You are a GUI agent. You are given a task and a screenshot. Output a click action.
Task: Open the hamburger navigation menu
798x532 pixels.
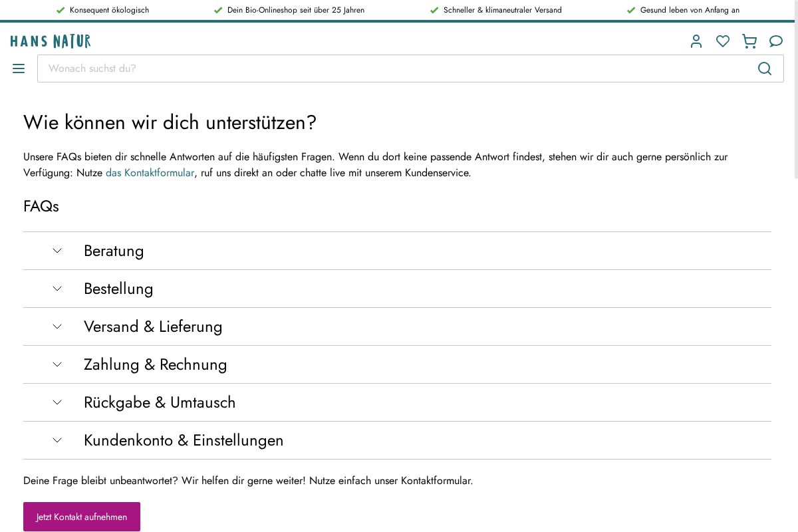19,68
